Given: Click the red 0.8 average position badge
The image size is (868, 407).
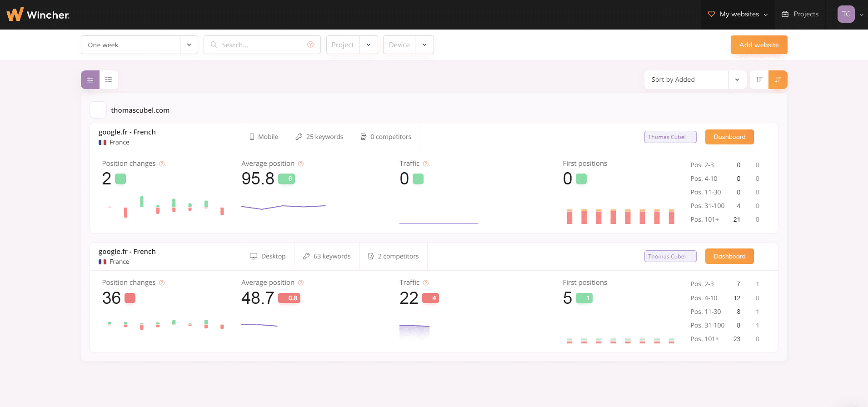Looking at the screenshot, I should [289, 298].
